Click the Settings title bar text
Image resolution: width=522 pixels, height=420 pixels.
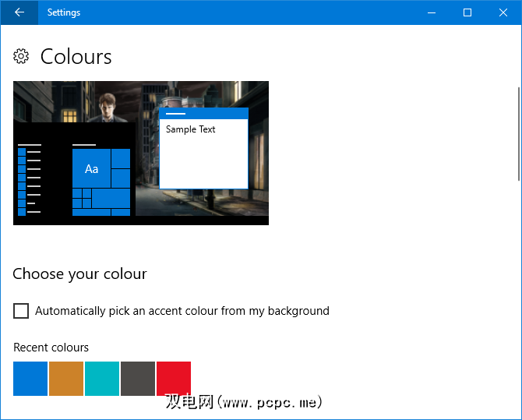(63, 12)
